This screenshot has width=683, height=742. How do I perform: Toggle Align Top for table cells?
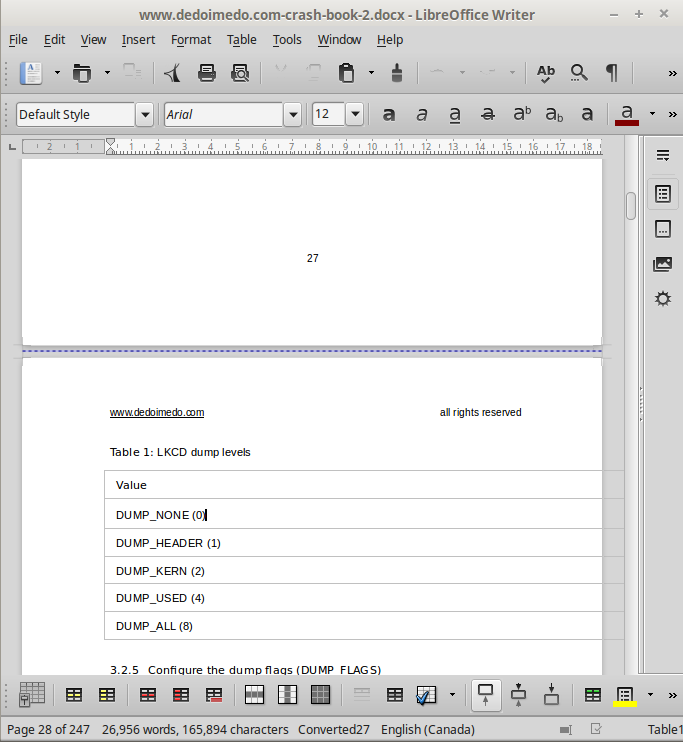(x=486, y=695)
